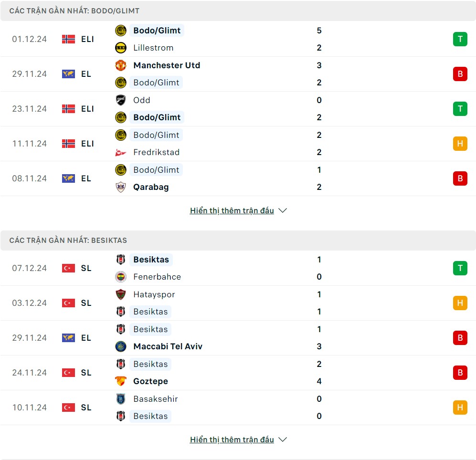This screenshot has width=476, height=460.
Task: Click orange H badge for Fredrikstad match
Action: pos(460,144)
